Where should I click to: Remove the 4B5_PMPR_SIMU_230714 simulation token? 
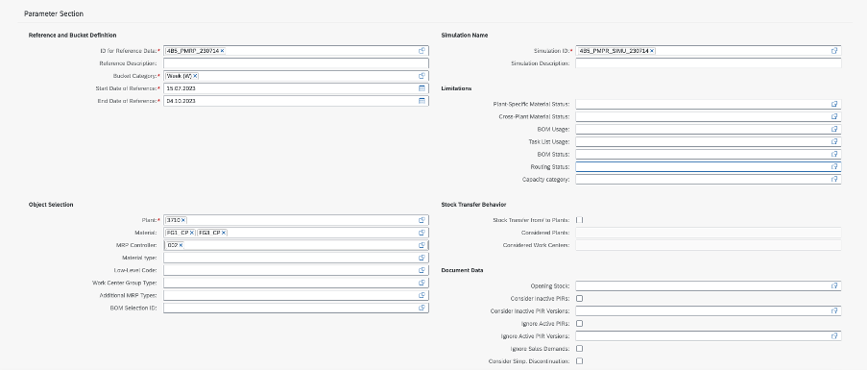(652, 51)
